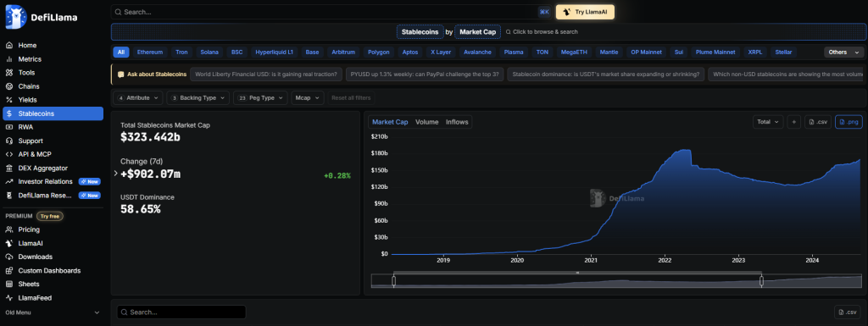Focus the table search field
Viewport: 868px width, 326px height.
tap(181, 312)
